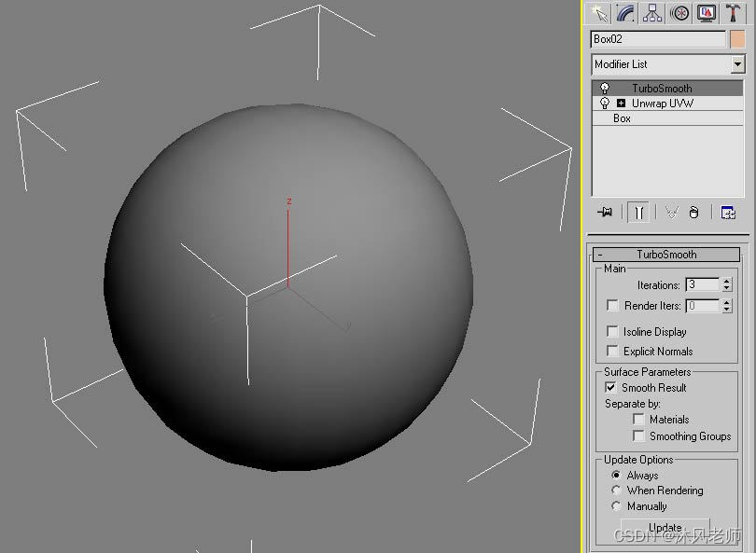The image size is (756, 553).
Task: Open Configure Modifier Sets icon
Action: tap(728, 212)
